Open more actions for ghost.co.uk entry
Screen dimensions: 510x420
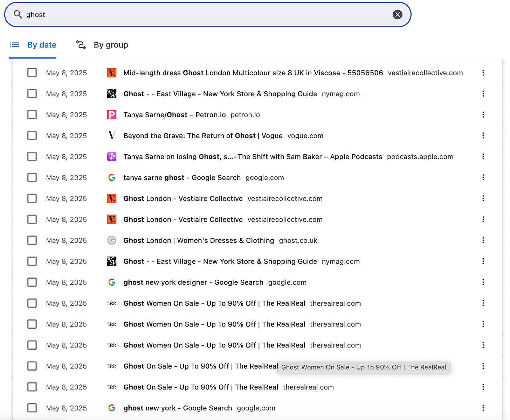[483, 240]
